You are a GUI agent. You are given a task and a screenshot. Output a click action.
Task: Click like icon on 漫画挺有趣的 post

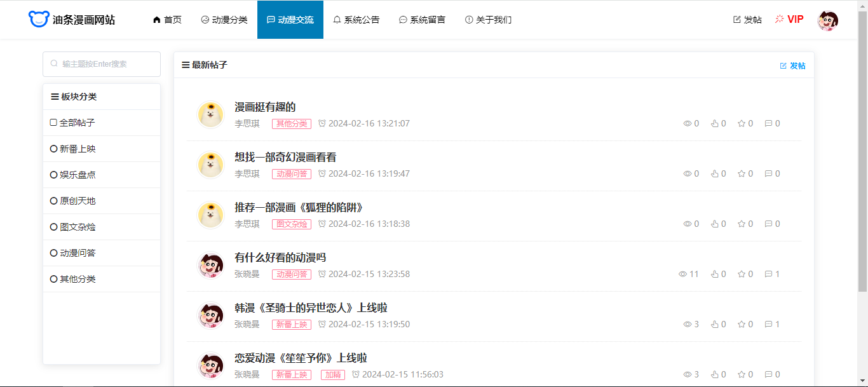point(714,123)
